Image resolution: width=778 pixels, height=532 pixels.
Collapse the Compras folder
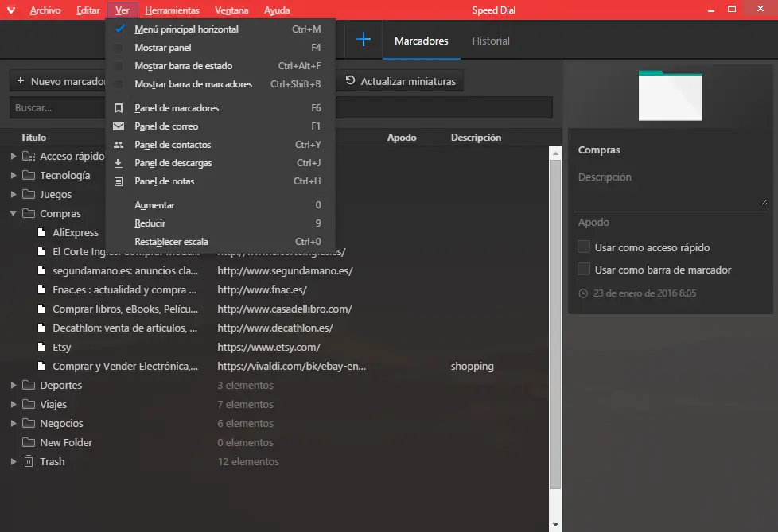14,213
